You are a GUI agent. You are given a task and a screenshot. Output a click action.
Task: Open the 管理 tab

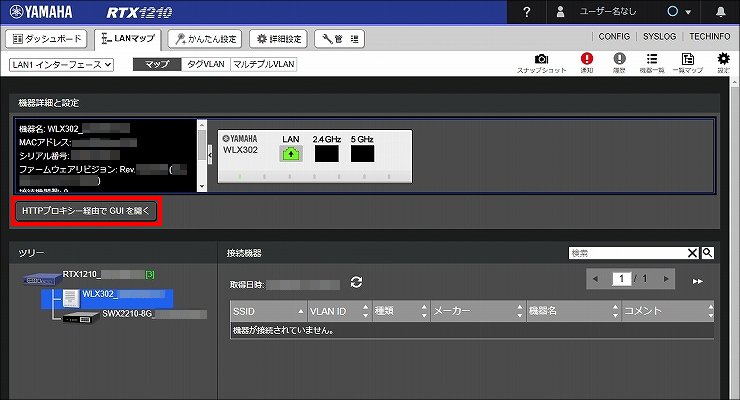[x=339, y=39]
